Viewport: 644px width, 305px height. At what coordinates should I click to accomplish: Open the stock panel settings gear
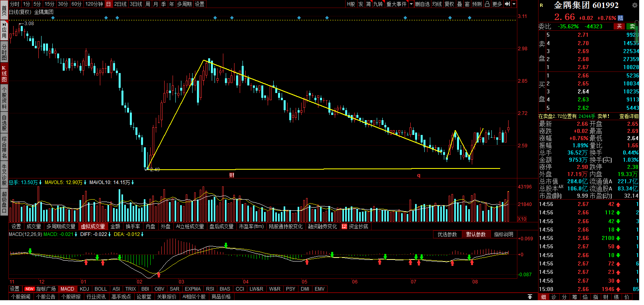point(634,5)
